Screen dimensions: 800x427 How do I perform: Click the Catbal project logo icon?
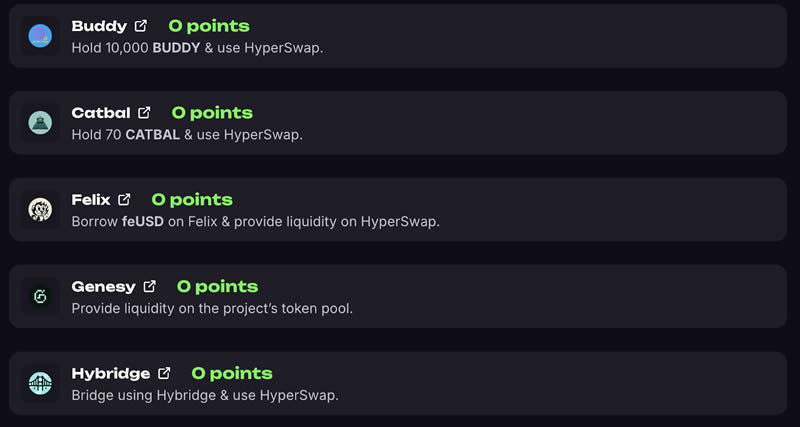point(40,123)
